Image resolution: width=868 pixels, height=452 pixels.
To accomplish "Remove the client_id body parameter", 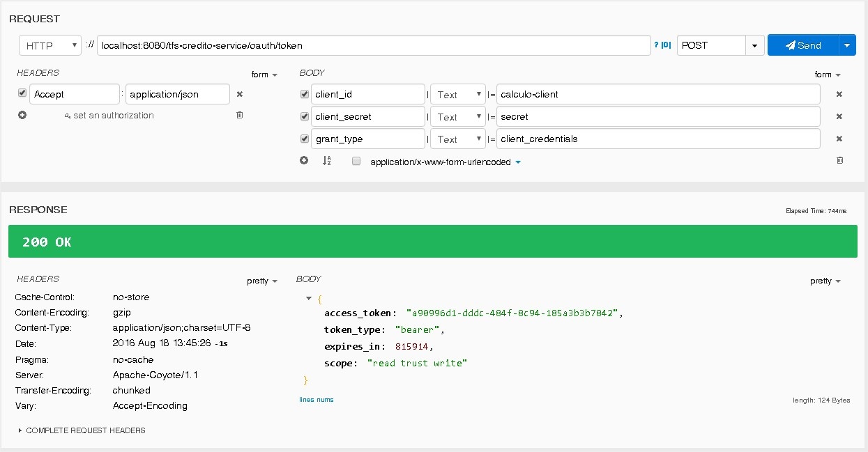I will tap(839, 94).
